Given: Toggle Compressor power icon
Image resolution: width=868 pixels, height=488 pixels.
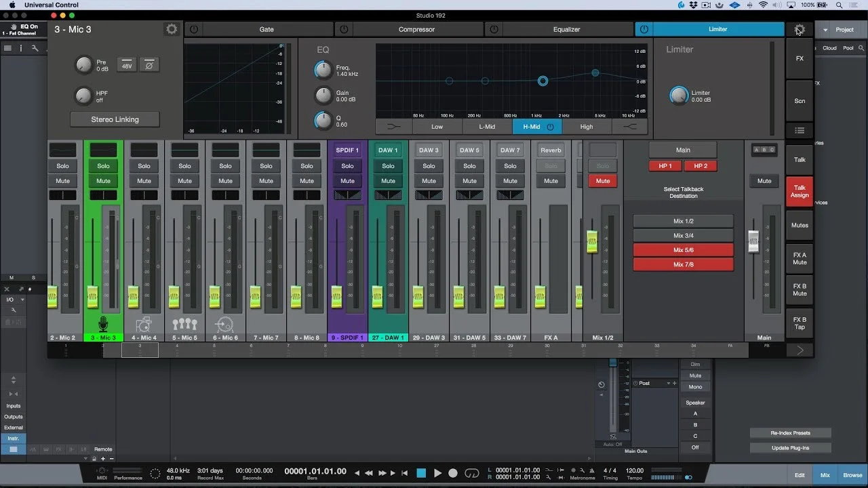Looking at the screenshot, I should (344, 29).
